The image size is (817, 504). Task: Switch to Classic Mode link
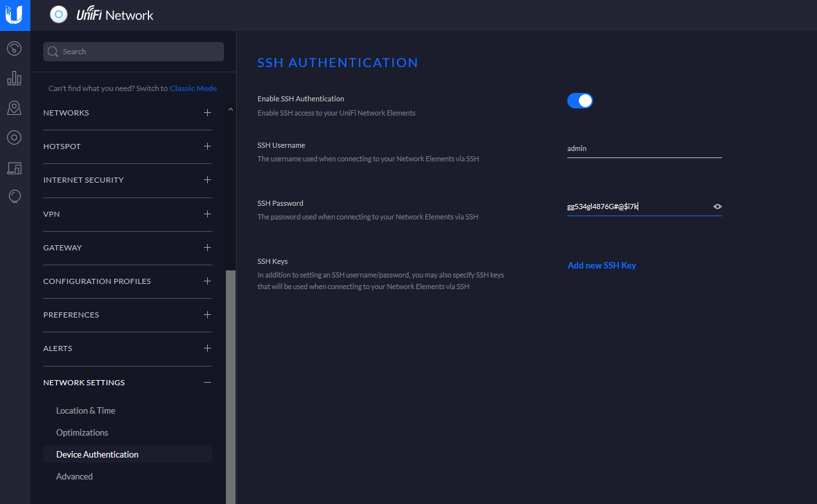click(193, 88)
